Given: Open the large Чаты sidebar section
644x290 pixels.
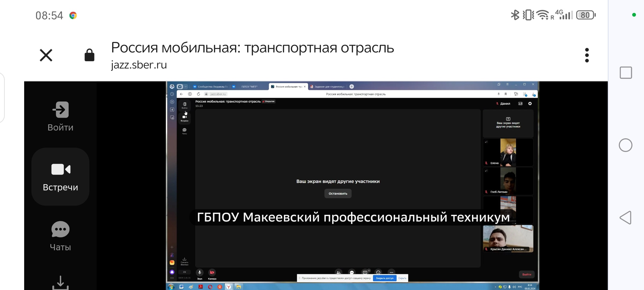Looking at the screenshot, I should point(60,236).
